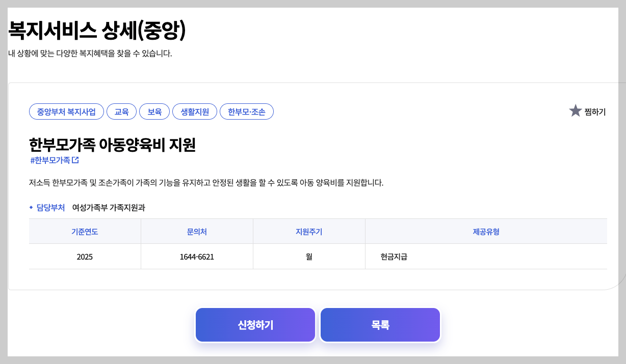Click the phone number 1644-6621 cell
Image resolution: width=626 pixels, height=364 pixels.
coord(197,257)
